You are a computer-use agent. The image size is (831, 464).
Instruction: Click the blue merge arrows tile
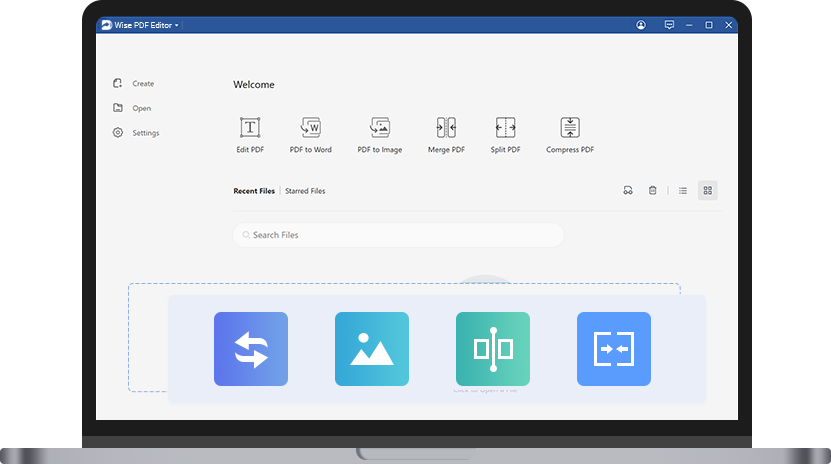click(x=614, y=349)
